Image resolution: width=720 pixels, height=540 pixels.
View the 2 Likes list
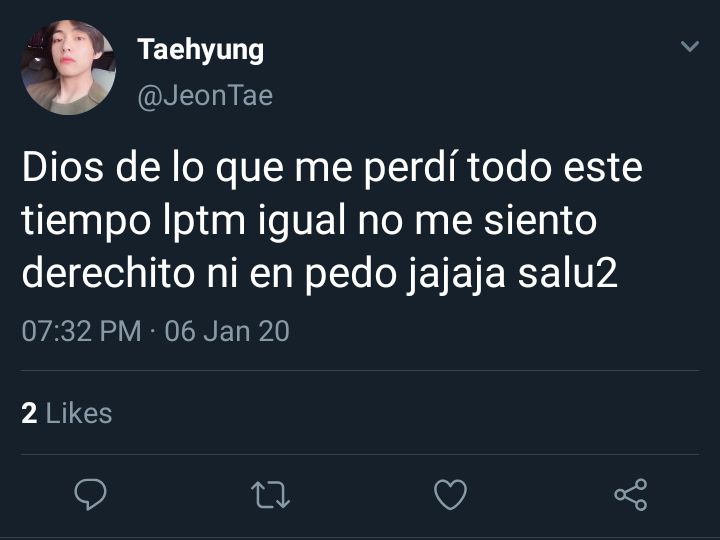[67, 413]
